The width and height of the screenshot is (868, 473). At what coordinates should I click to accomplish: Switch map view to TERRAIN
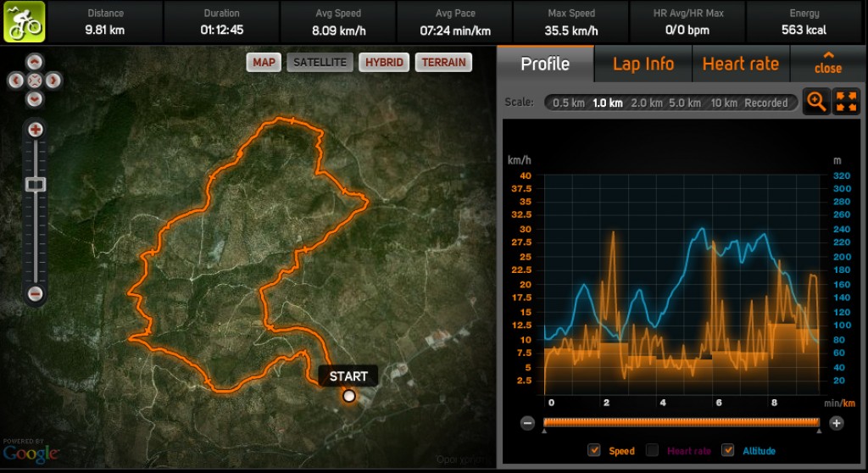(444, 62)
